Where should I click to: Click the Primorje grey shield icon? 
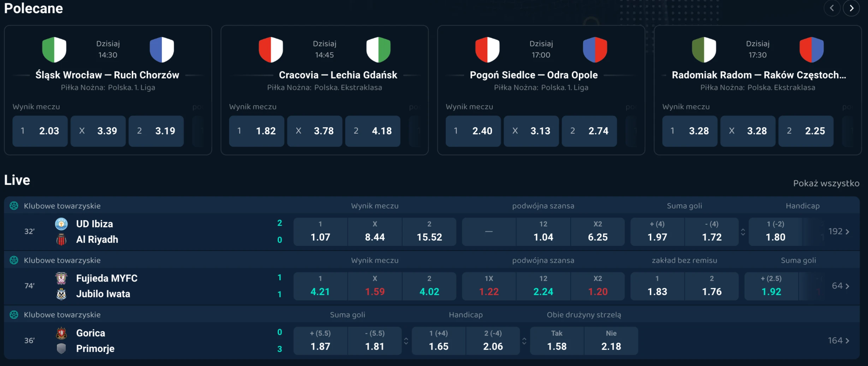(61, 349)
